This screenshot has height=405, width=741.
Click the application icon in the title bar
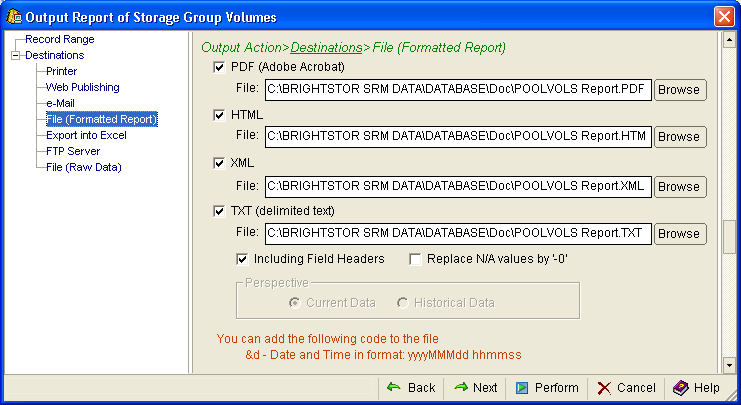[14, 17]
